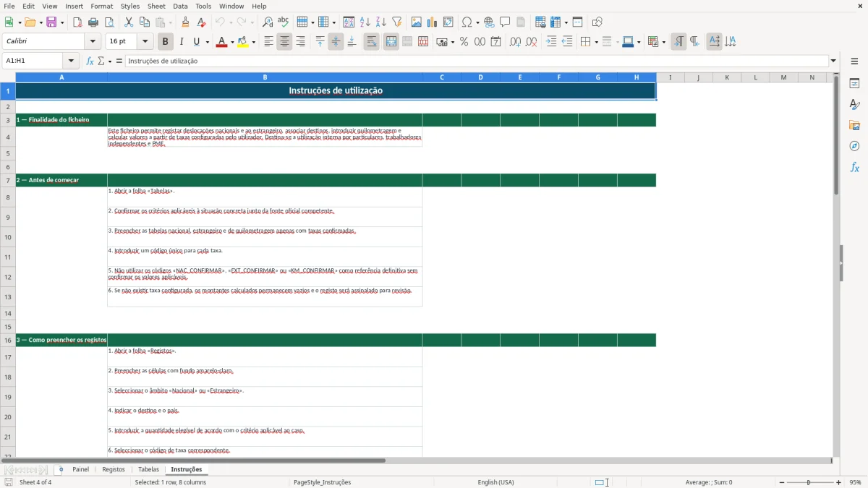Expand the formula bar
Image resolution: width=868 pixels, height=488 pixels.
click(833, 61)
